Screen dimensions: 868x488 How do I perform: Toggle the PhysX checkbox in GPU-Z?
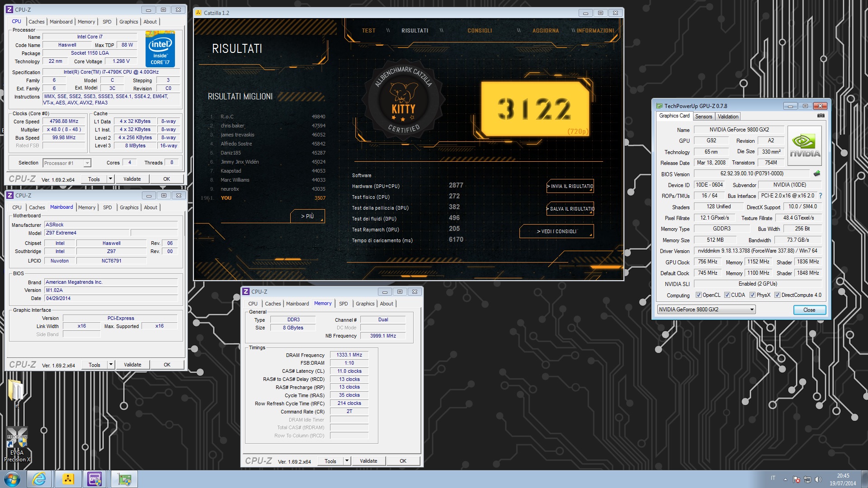(x=752, y=295)
